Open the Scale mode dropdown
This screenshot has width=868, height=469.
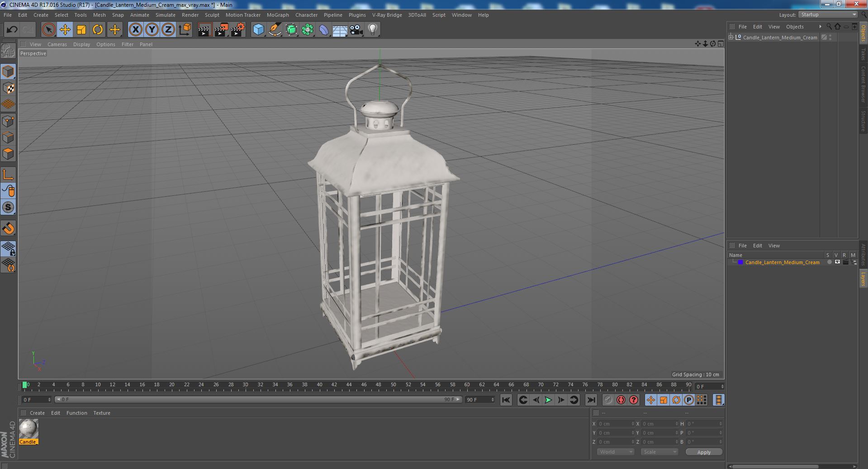click(x=659, y=452)
